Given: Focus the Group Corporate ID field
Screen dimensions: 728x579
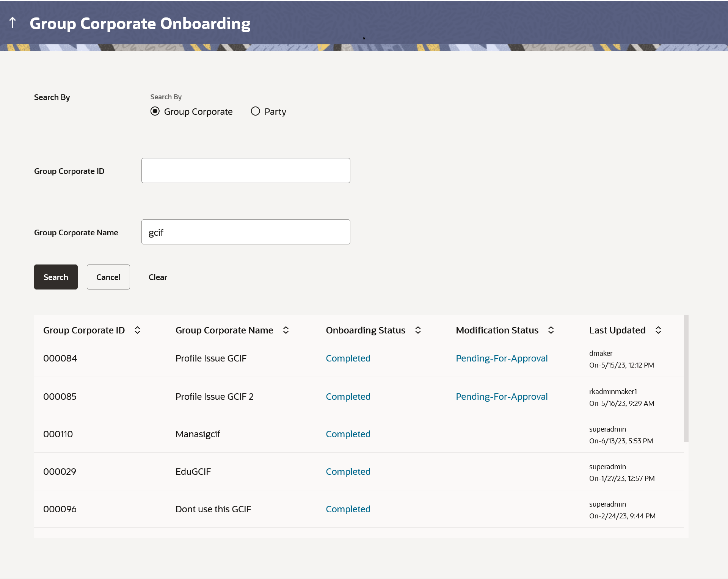Looking at the screenshot, I should coord(246,171).
